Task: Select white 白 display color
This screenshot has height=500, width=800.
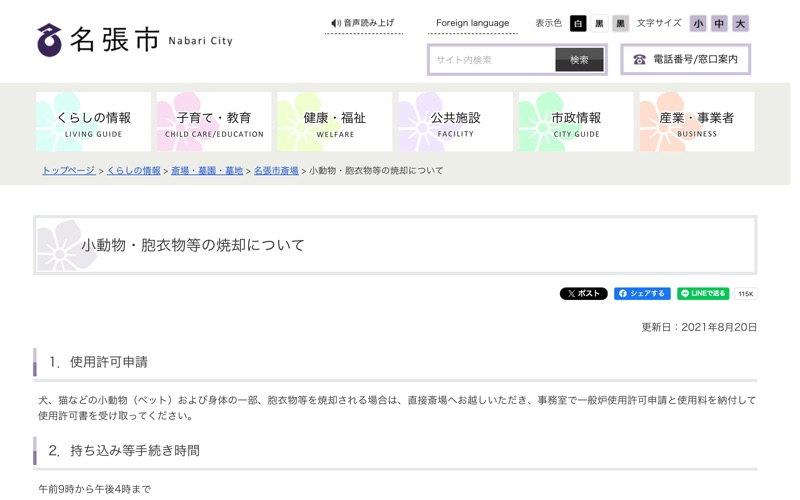Action: [578, 23]
